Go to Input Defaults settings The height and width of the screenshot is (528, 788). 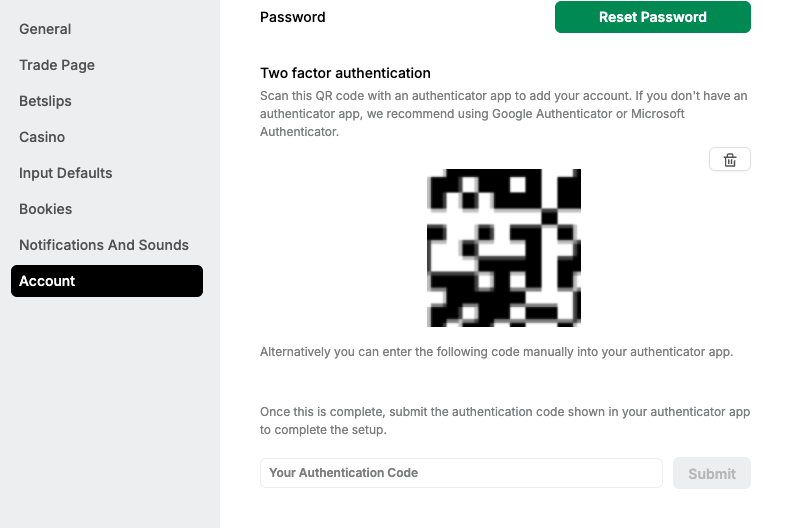click(x=66, y=173)
